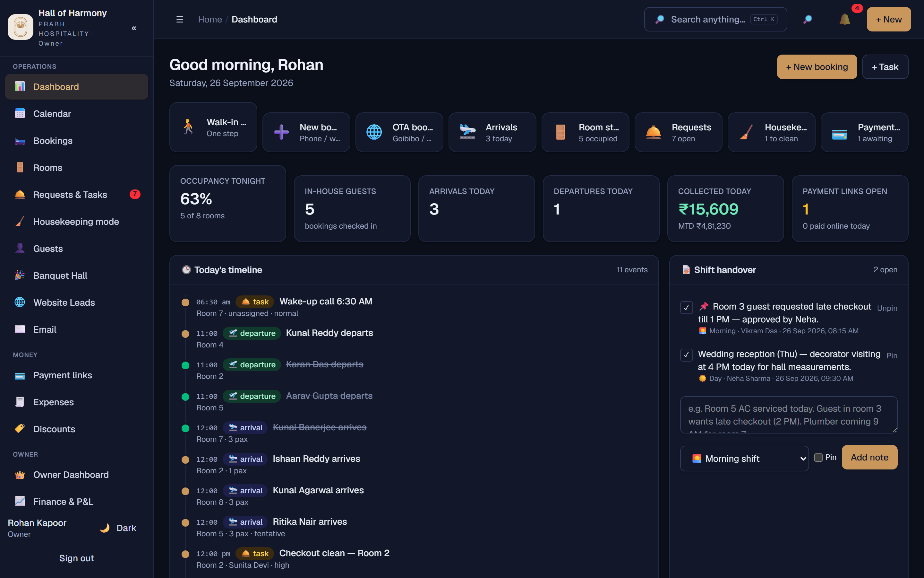This screenshot has height=578, width=924.
Task: Open Housekeeping mode in the sidebar
Action: 77,222
